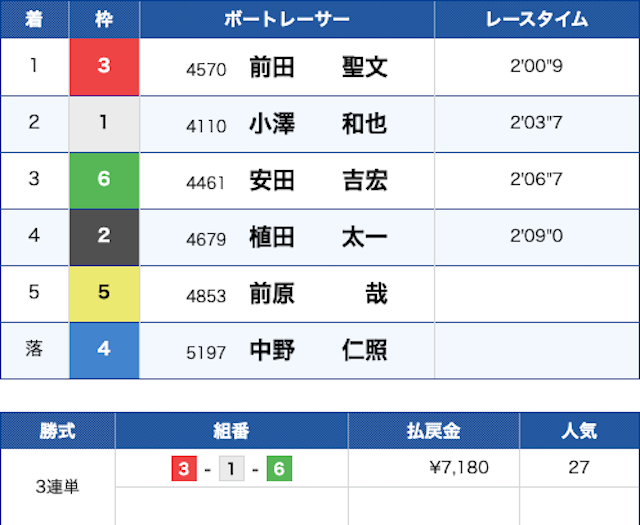Image resolution: width=640 pixels, height=525 pixels.
Task: Click the red lane 3 badge in results table
Action: (104, 67)
